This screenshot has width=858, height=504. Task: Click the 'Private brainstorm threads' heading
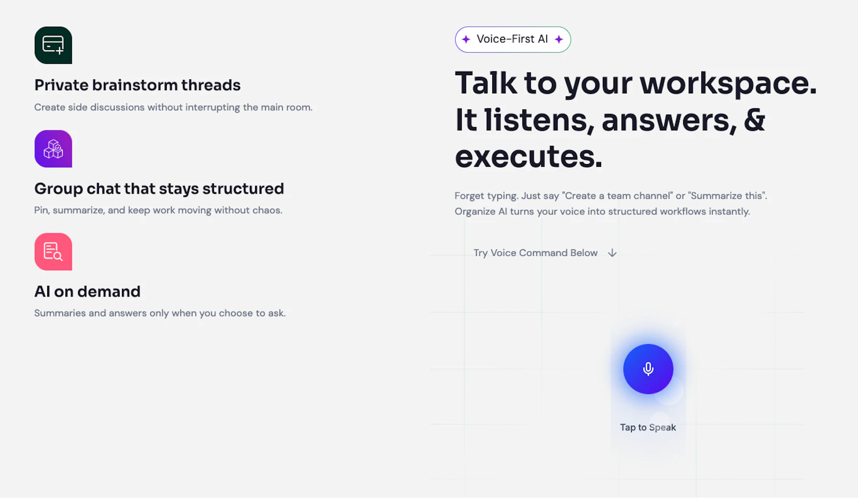137,85
